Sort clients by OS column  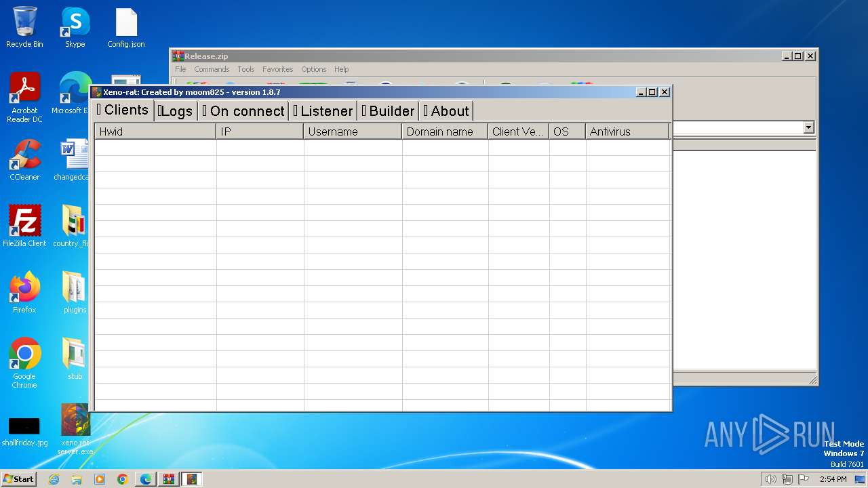568,131
